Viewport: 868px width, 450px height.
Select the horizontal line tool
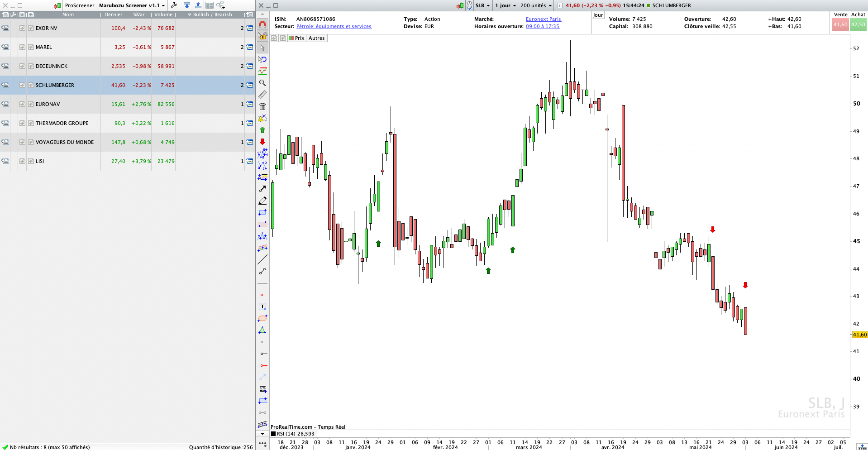[262, 283]
